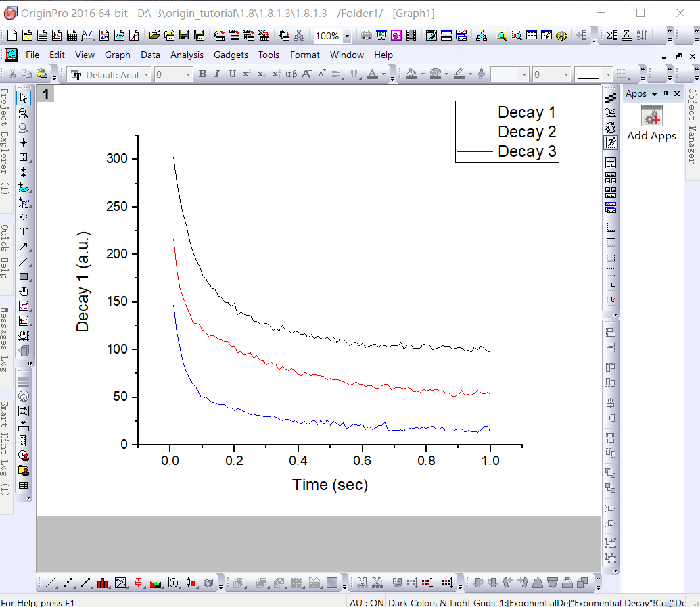This screenshot has width=700, height=607.
Task: Click the layer 1 button
Action: (x=45, y=94)
